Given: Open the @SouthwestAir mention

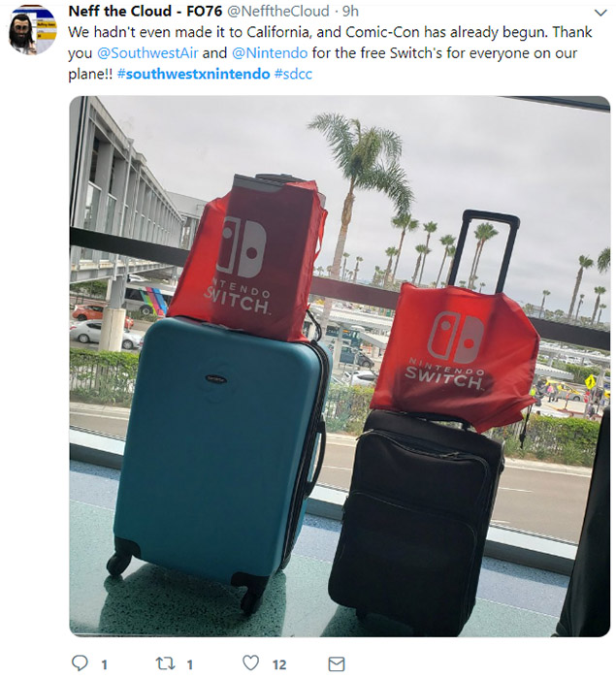Looking at the screenshot, I should click(x=147, y=52).
